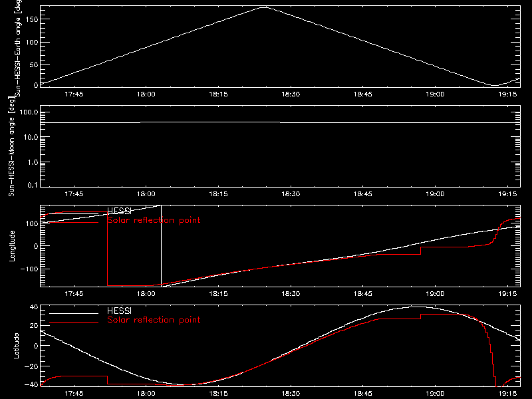Click the 0 tick label on Longitude axis
The height and width of the screenshot is (399, 532).
[x=36, y=246]
